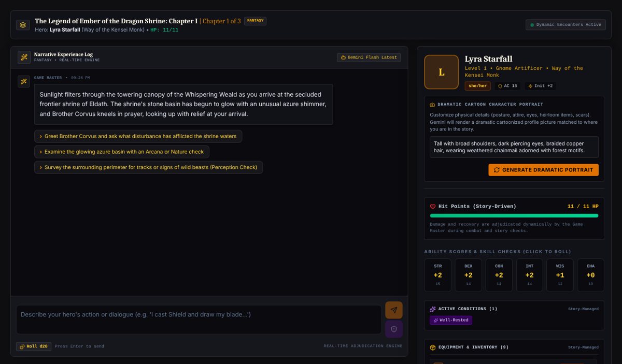Click the AC 15 shield badge
The image size is (622, 364).
point(507,86)
